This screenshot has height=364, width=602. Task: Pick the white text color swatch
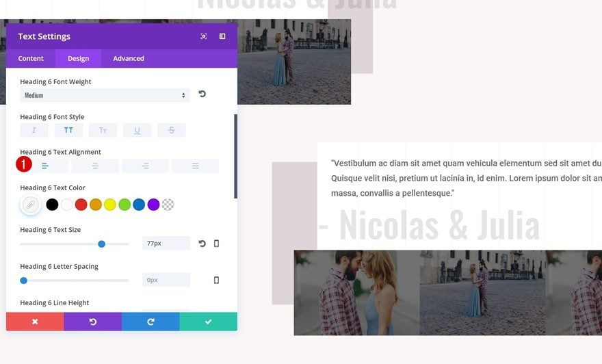point(67,205)
